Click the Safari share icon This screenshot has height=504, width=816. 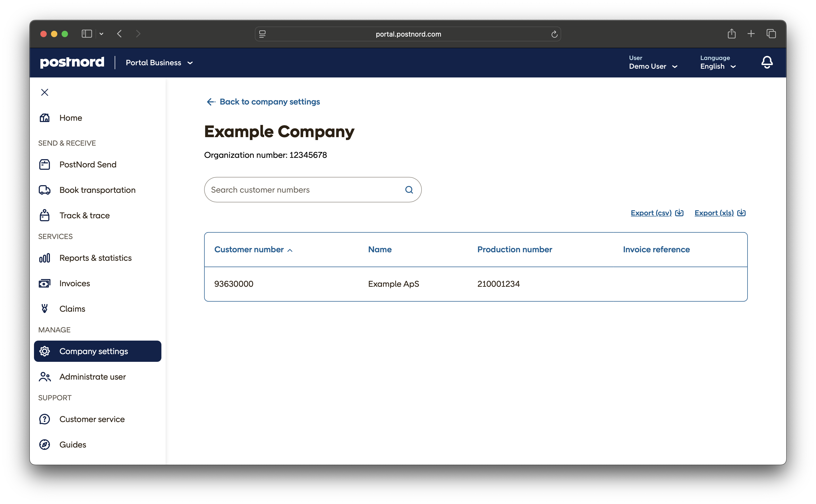[x=731, y=34]
